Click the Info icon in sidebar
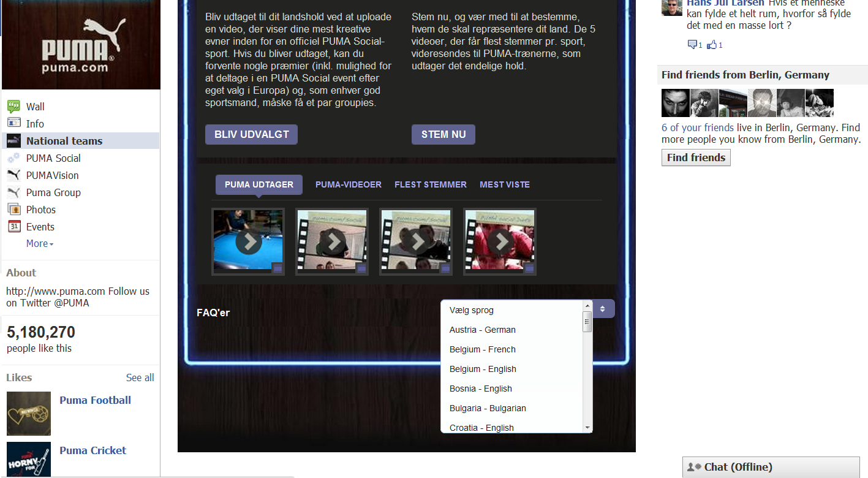The height and width of the screenshot is (478, 868). (13, 123)
